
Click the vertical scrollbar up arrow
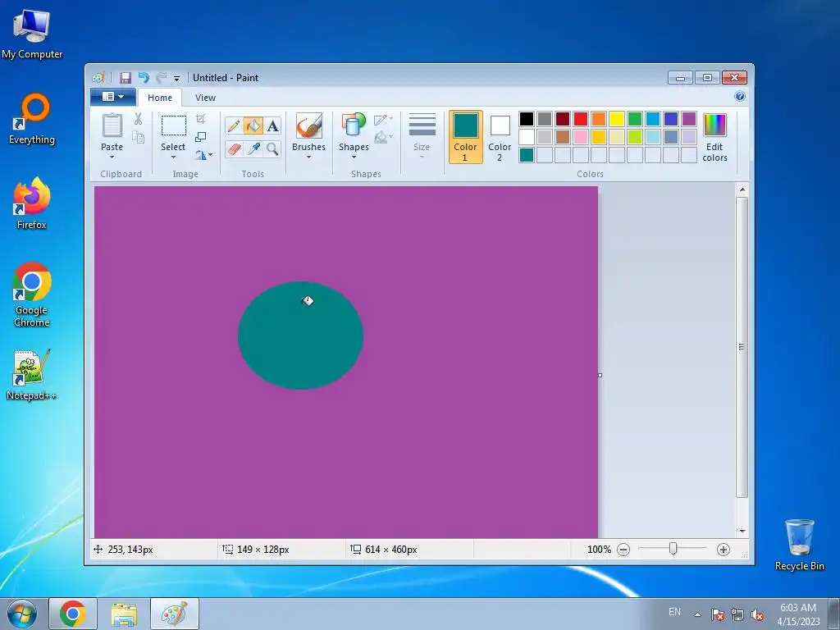click(742, 189)
